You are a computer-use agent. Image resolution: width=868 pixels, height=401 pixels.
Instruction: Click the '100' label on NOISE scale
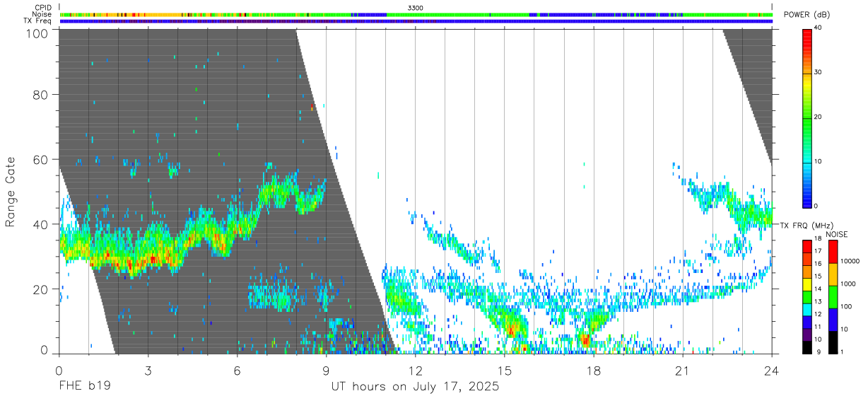847,307
